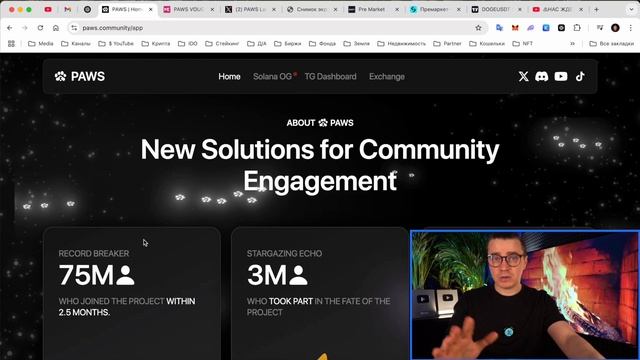Open the apps grid in bookmarks bar
Image resolution: width=640 pixels, height=360 pixels.
[x=11, y=44]
